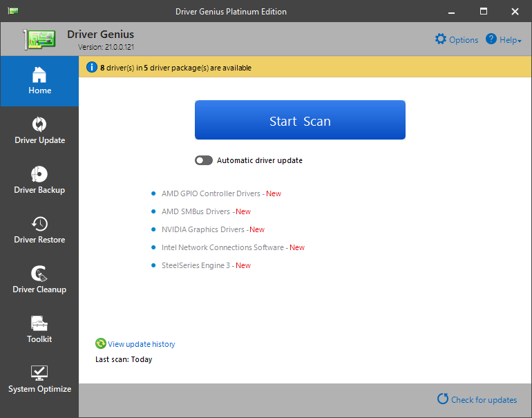Click the Version: 21.0.0.121 text
532x418 pixels.
pyautogui.click(x=106, y=47)
